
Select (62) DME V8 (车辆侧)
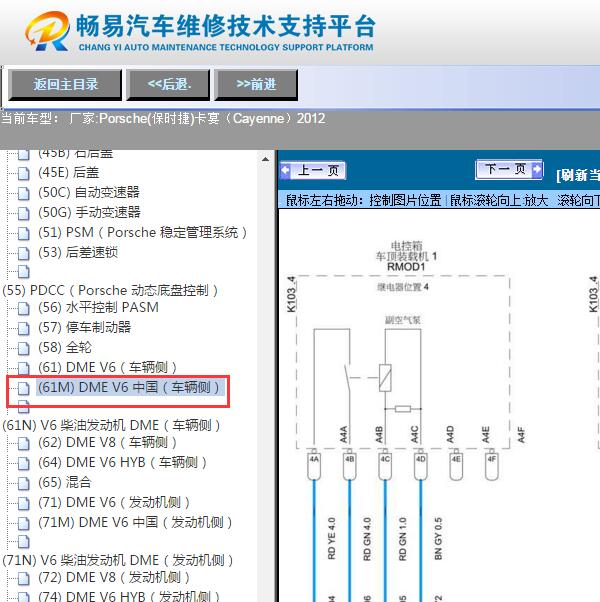[x=107, y=443]
